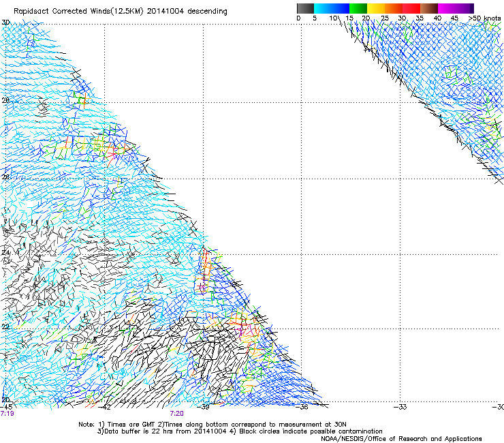The image size is (504, 443).
Task: Select the '25' legend scale label
Action: click(385, 18)
